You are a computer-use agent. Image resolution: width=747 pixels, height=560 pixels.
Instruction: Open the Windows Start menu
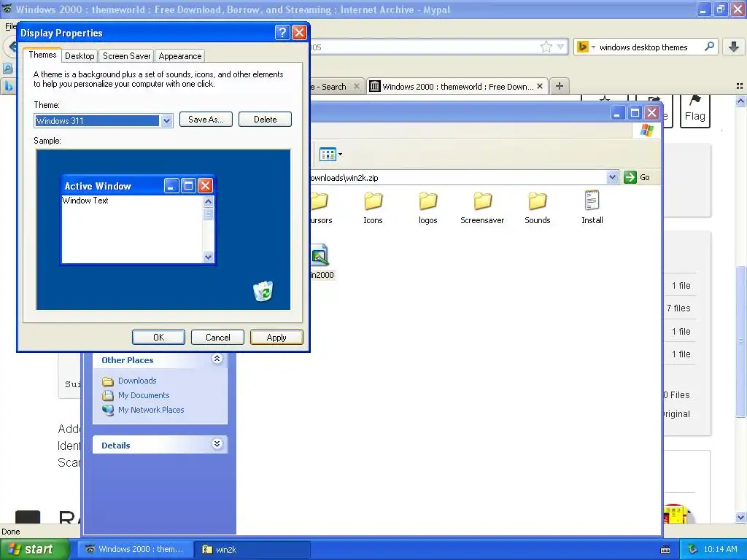(34, 549)
